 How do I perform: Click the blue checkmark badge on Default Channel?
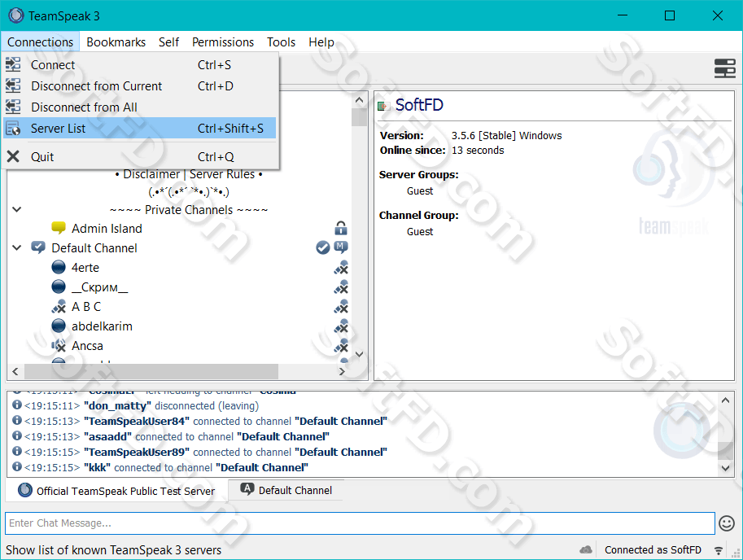[323, 247]
